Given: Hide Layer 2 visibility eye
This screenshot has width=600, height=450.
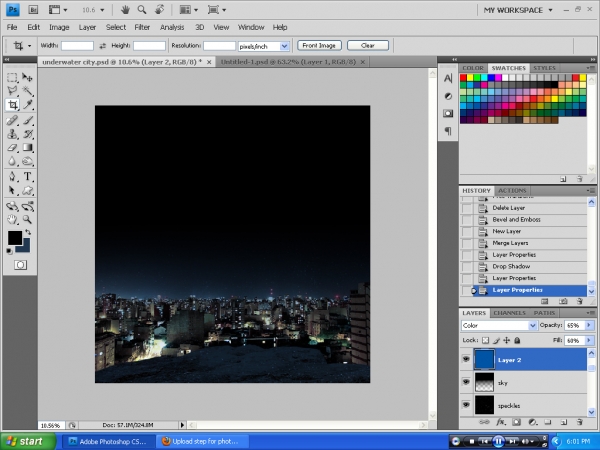Looking at the screenshot, I should pyautogui.click(x=466, y=359).
